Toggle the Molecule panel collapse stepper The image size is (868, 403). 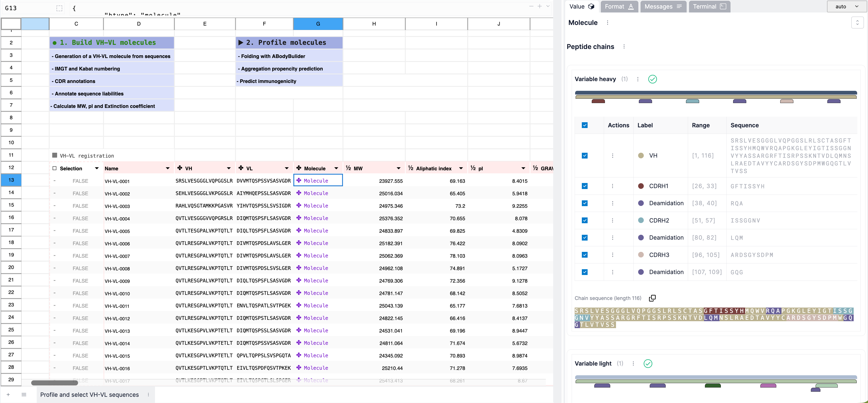[x=857, y=23]
